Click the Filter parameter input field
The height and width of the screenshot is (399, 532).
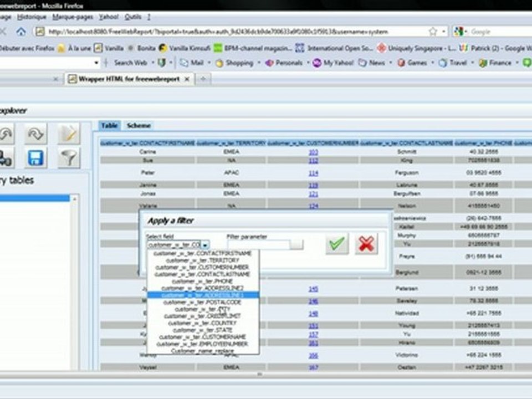[259, 244]
